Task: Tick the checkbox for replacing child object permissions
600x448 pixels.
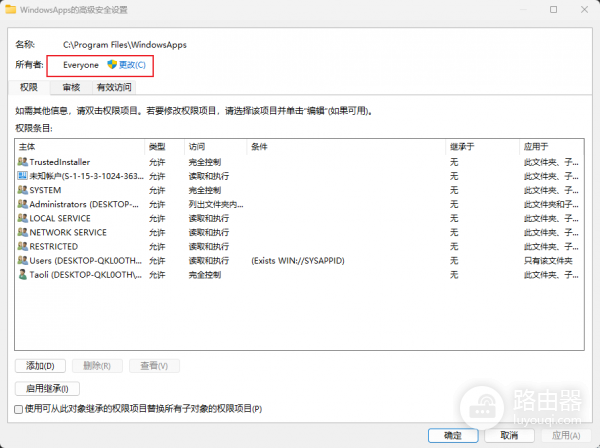Action: coord(18,409)
